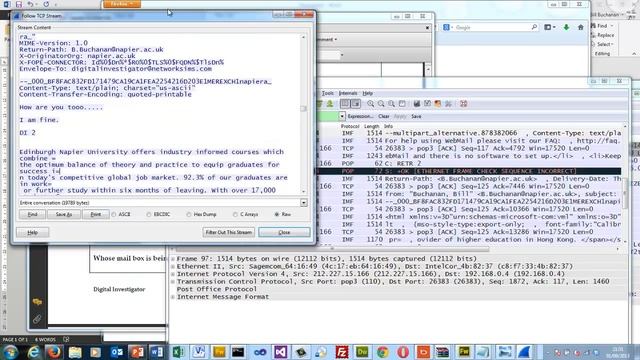Select the C Arrays radio button
This screenshot has width=640, height=360.
coord(235,214)
